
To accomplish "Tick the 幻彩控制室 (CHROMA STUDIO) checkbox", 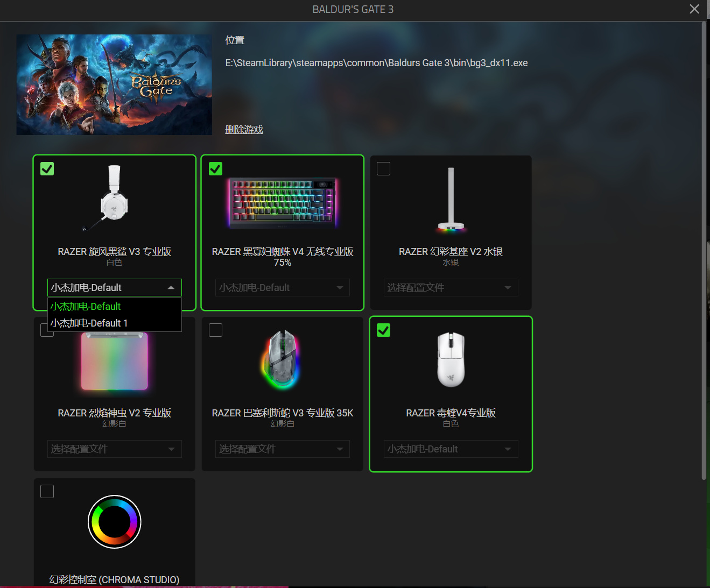I will pos(47,492).
